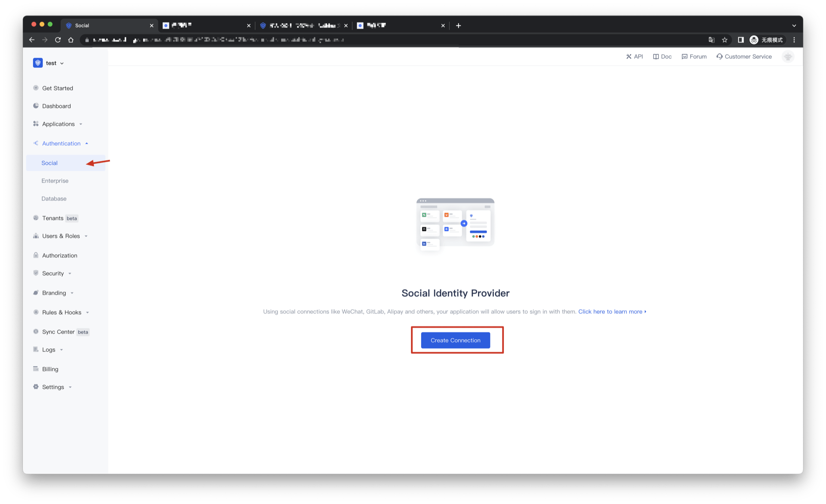Screen dimensions: 826x504
Task: Click the Create Connection button
Action: pyautogui.click(x=455, y=340)
